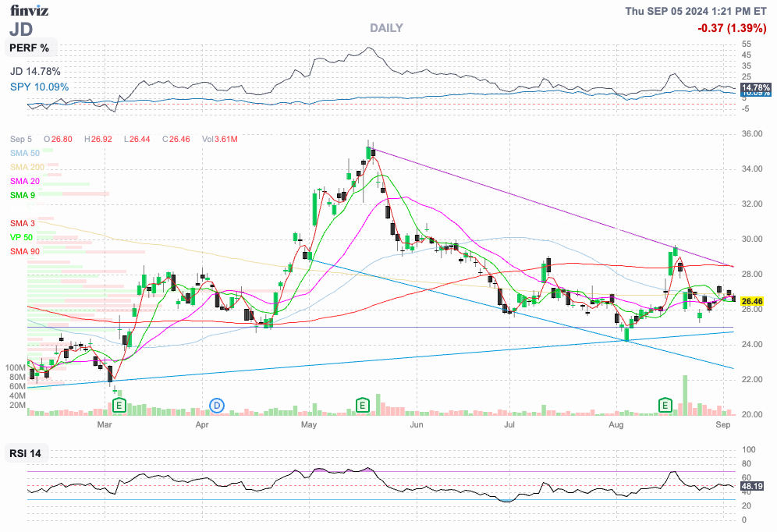Click the 80 level on the RSI axis

click(x=747, y=464)
